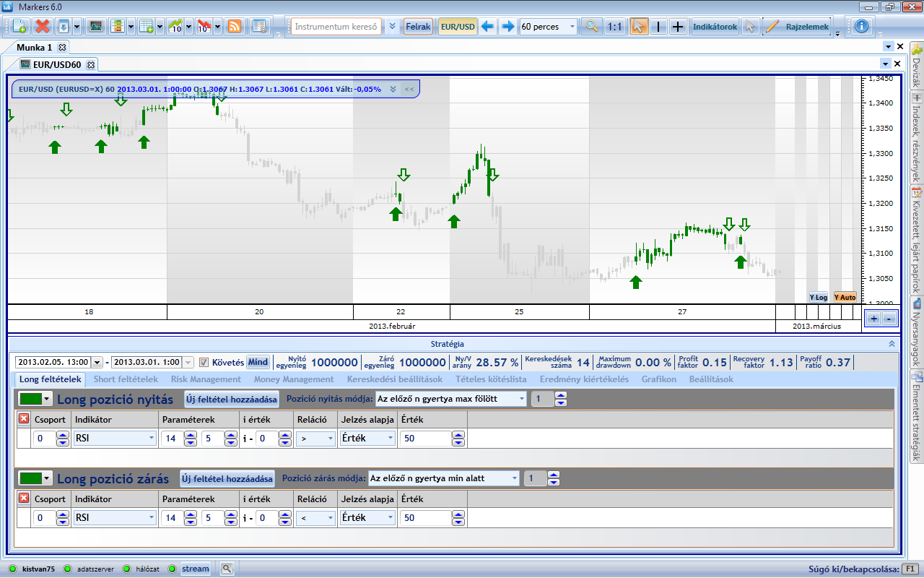Open the < relation dropdown in closing row
Viewport: 924px width, 578px height.
330,517
